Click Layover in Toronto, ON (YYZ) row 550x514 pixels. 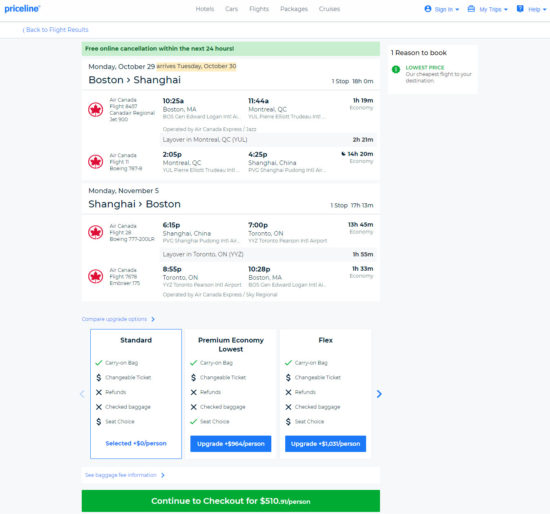(268, 254)
